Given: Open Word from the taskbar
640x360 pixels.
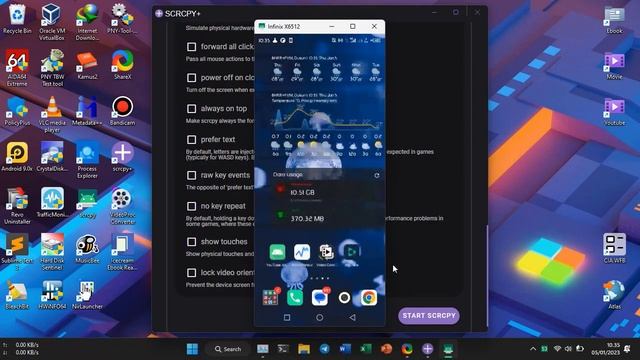Looking at the screenshot, I should [x=345, y=349].
